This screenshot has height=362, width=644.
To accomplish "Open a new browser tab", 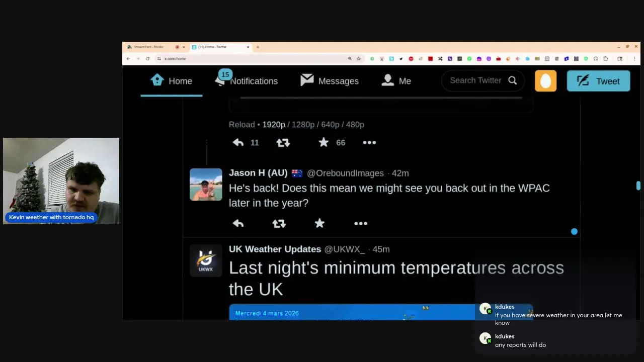I will [258, 47].
